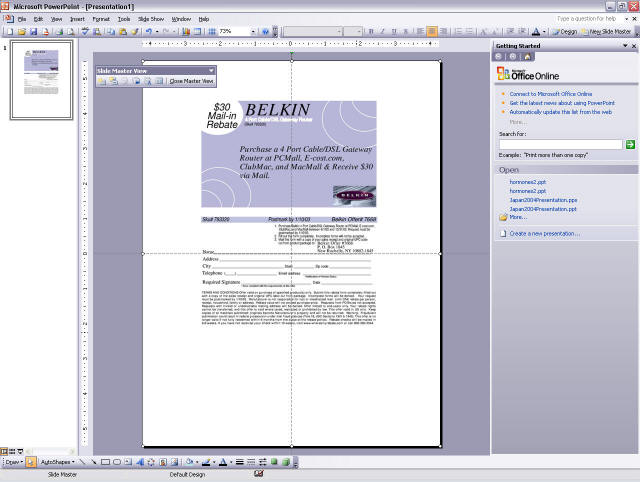Image resolution: width=640 pixels, height=482 pixels.
Task: Save the presentation with the floppy icon
Action: (33, 31)
